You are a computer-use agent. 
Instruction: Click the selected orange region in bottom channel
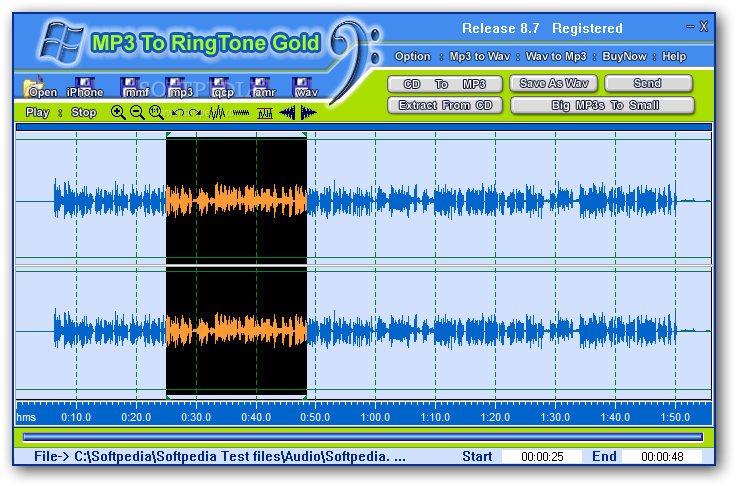tap(237, 330)
